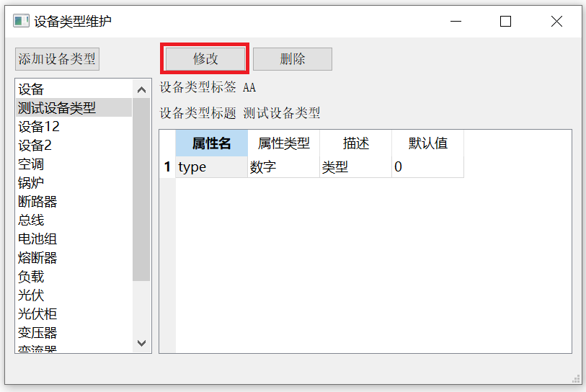Pick 总线 in the list

(x=74, y=220)
